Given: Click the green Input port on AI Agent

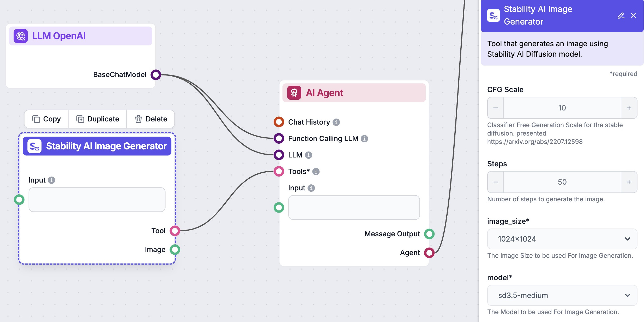Looking at the screenshot, I should pos(279,208).
